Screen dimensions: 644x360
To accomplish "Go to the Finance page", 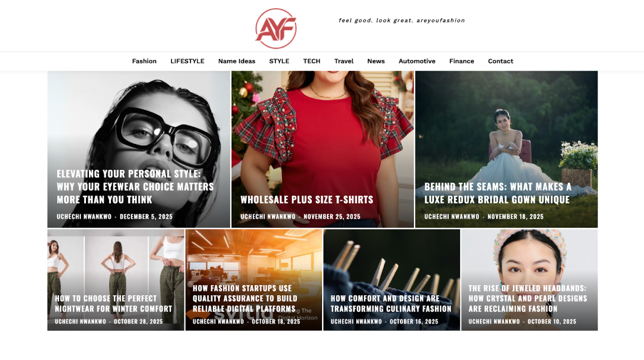I will click(462, 61).
